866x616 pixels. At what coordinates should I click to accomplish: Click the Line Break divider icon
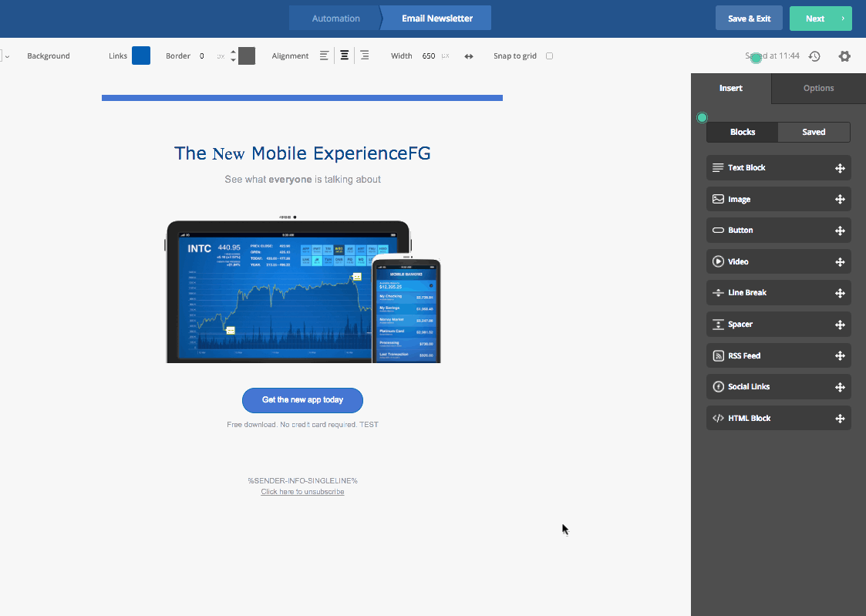(x=718, y=292)
